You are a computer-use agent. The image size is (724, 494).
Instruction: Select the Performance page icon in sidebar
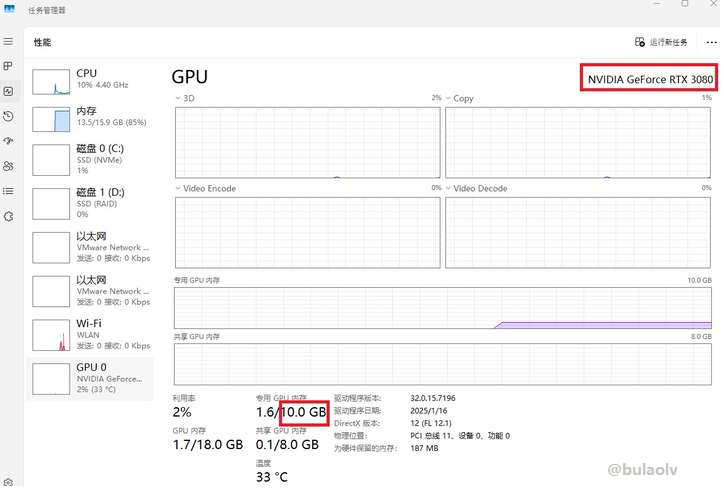[8, 91]
